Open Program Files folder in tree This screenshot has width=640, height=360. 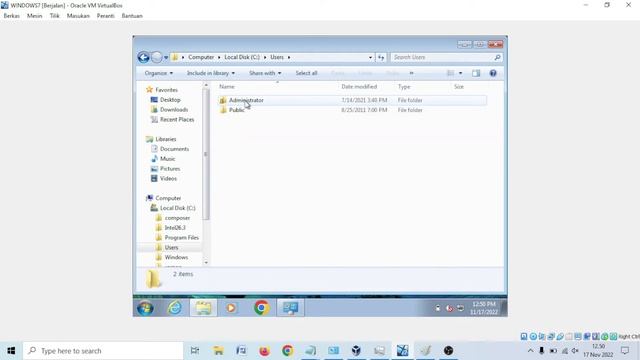point(182,237)
